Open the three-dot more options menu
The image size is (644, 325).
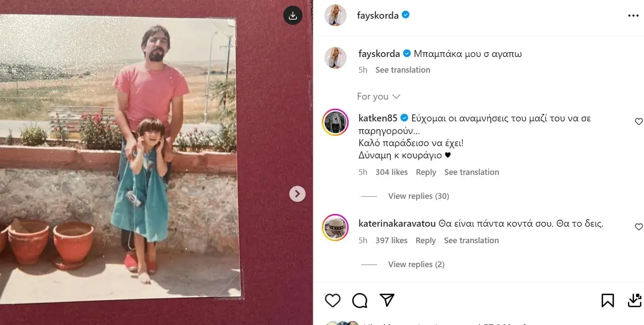tap(633, 16)
